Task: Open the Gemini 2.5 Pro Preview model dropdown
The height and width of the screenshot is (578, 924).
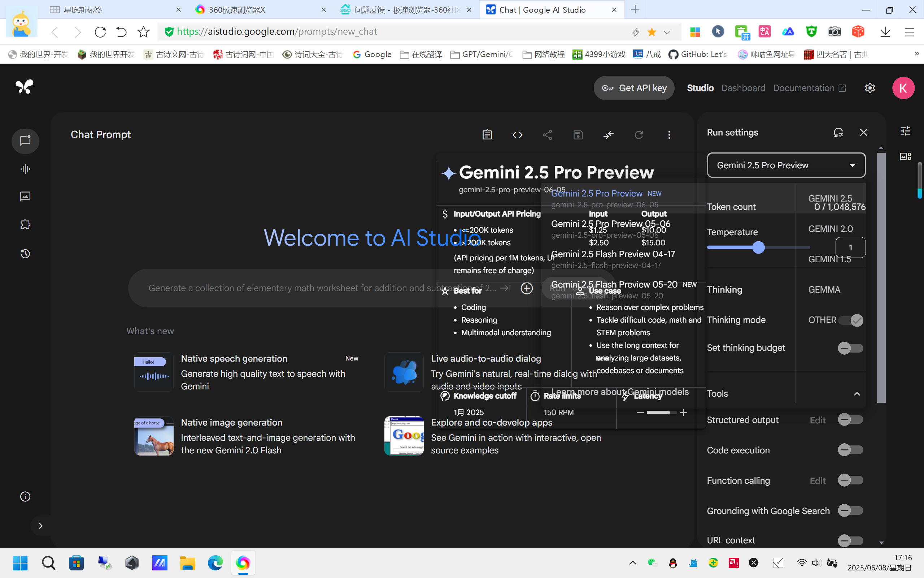Action: click(786, 165)
